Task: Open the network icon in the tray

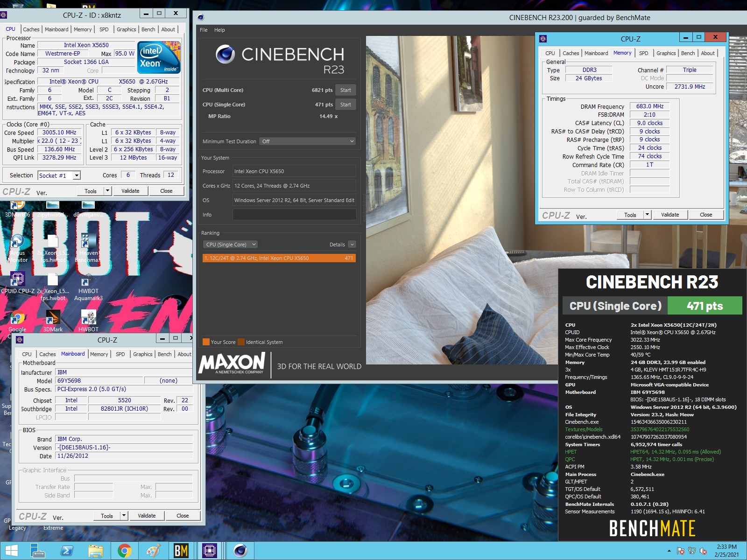Action: tap(692, 551)
